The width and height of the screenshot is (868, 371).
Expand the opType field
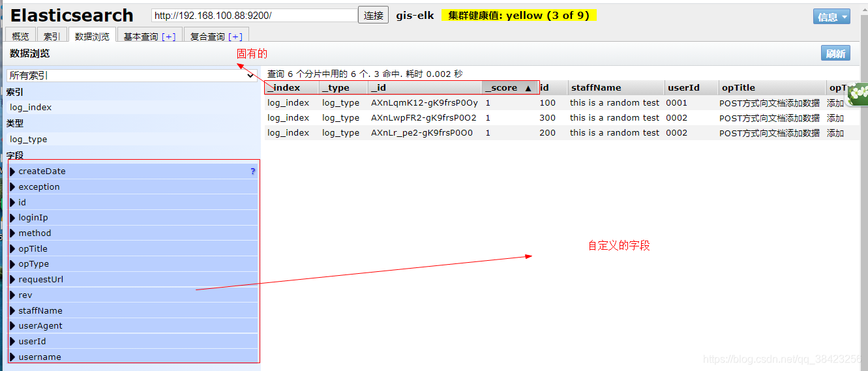133,264
